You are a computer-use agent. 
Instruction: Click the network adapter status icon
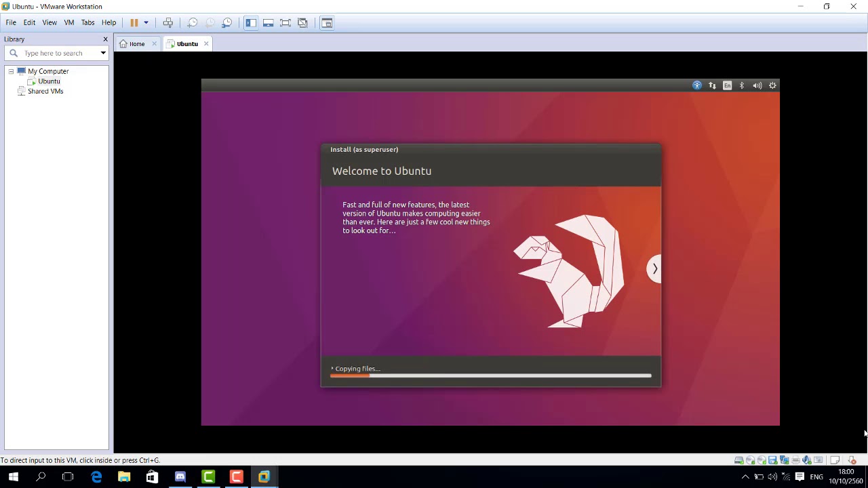pos(784,460)
